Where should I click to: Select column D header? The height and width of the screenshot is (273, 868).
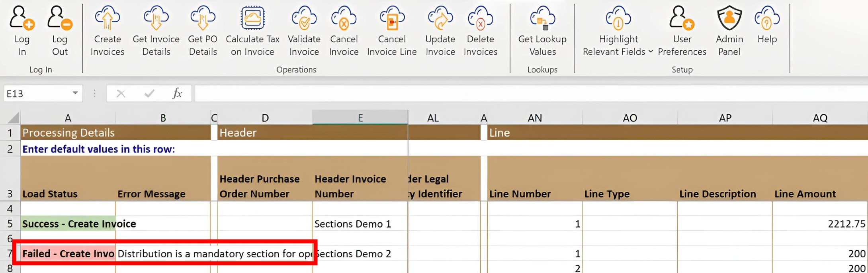tap(265, 118)
